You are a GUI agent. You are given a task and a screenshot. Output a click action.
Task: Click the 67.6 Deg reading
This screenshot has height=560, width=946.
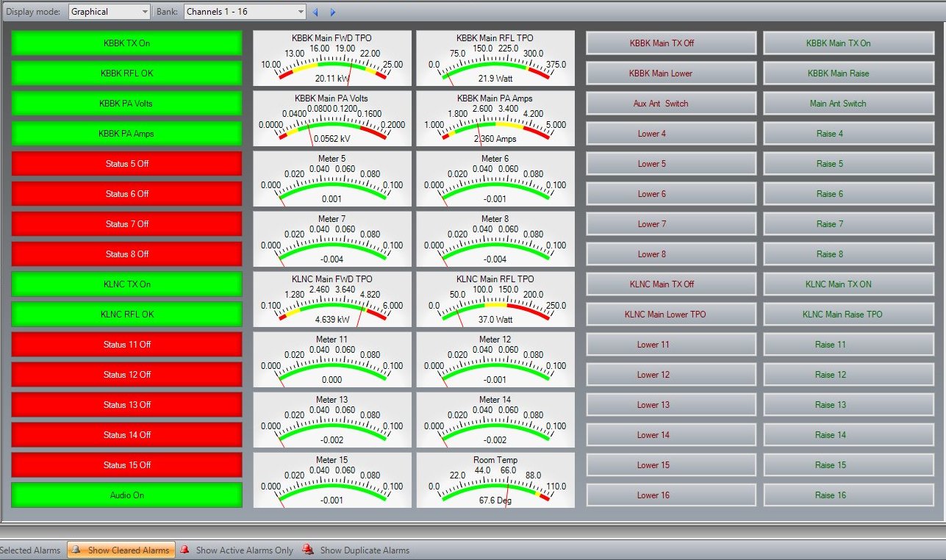pyautogui.click(x=495, y=500)
